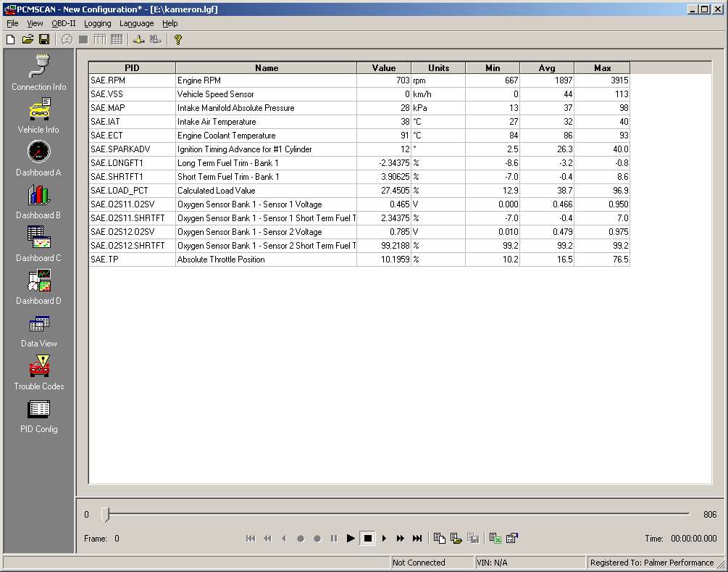Click the Value column header
The height and width of the screenshot is (572, 728).
click(384, 68)
